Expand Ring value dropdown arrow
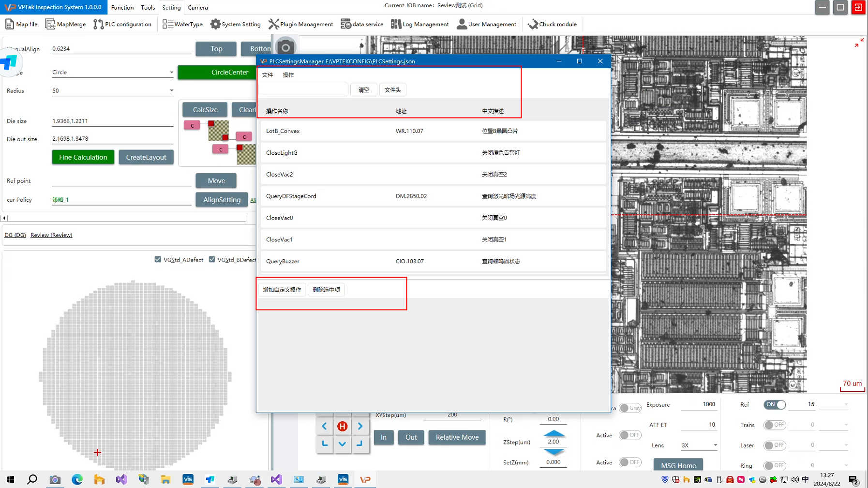Viewport: 868px width, 488px height. coord(846,465)
